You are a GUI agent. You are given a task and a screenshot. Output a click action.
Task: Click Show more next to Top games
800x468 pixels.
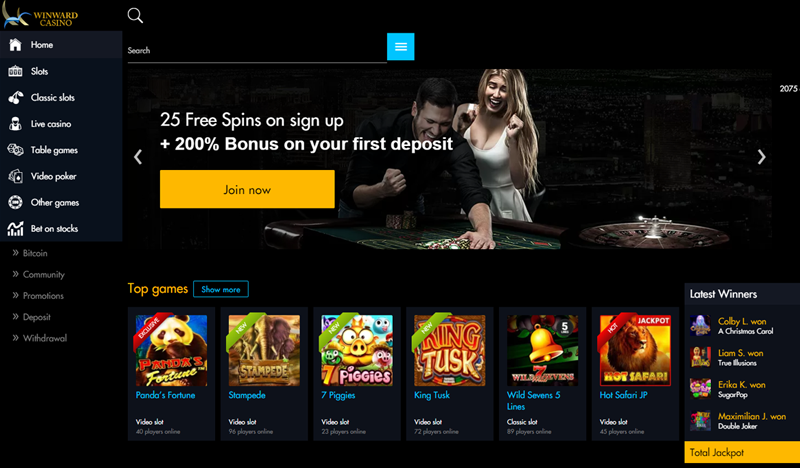pos(221,289)
